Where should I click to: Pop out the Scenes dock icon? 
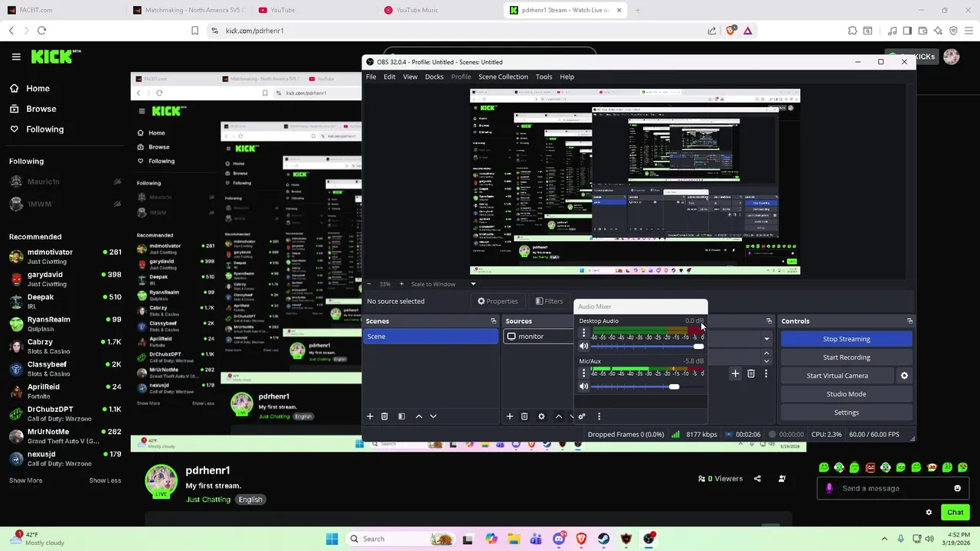493,321
